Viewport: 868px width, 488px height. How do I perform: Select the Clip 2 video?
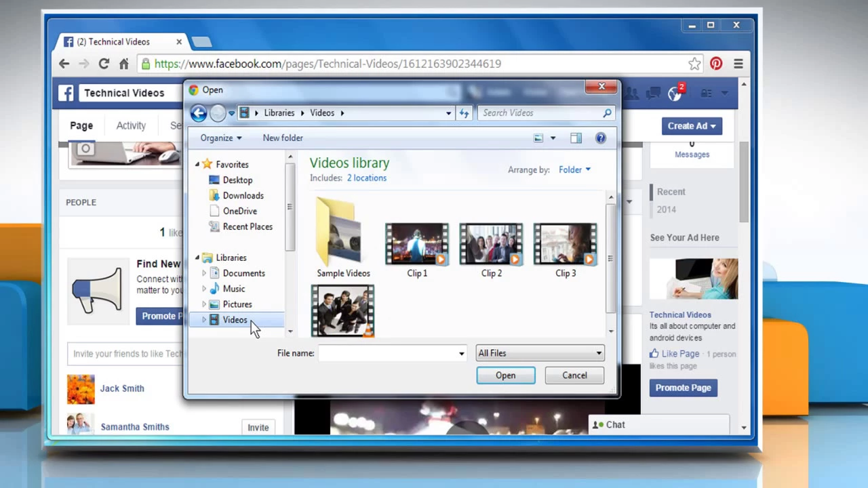[x=492, y=249]
